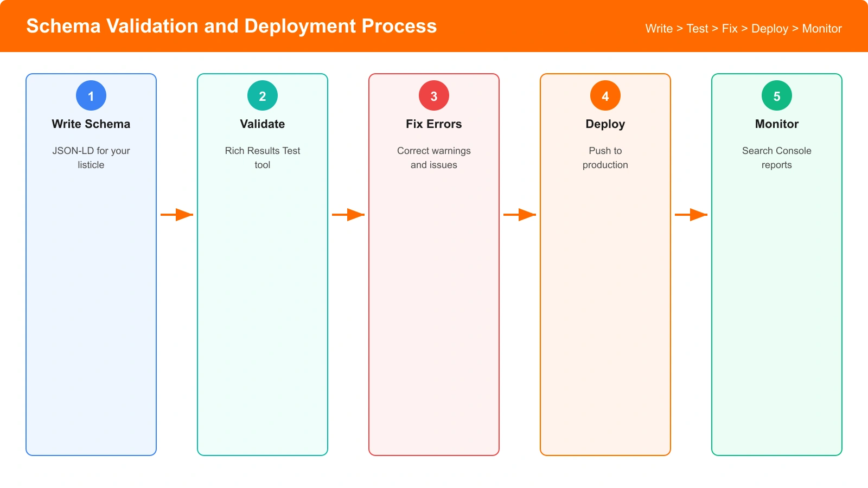The image size is (868, 488).
Task: Click 'Search Console reports' under Monitor
Action: tap(777, 158)
